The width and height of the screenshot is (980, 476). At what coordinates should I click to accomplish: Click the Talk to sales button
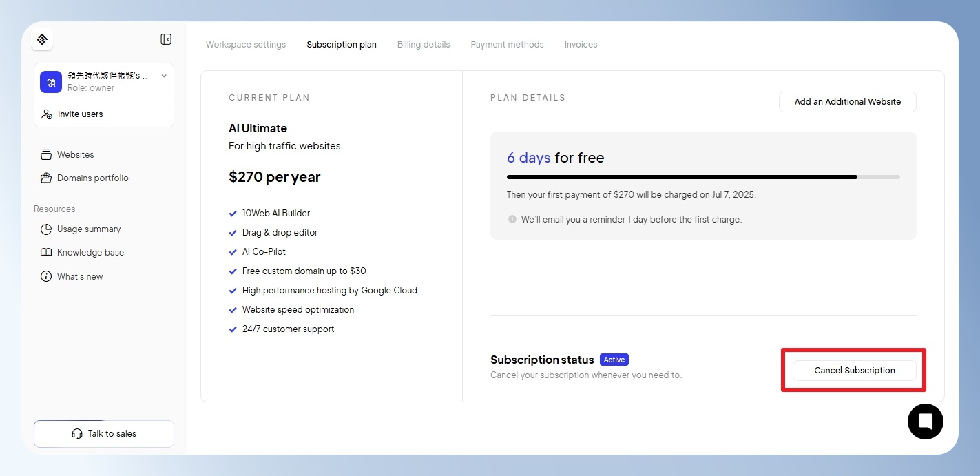pyautogui.click(x=104, y=434)
